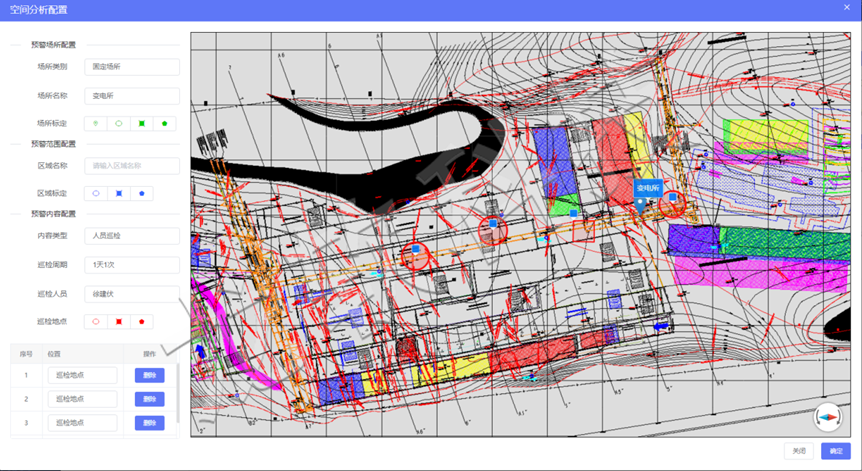
Task: Click the 关闭 button at bottom
Action: [x=799, y=451]
